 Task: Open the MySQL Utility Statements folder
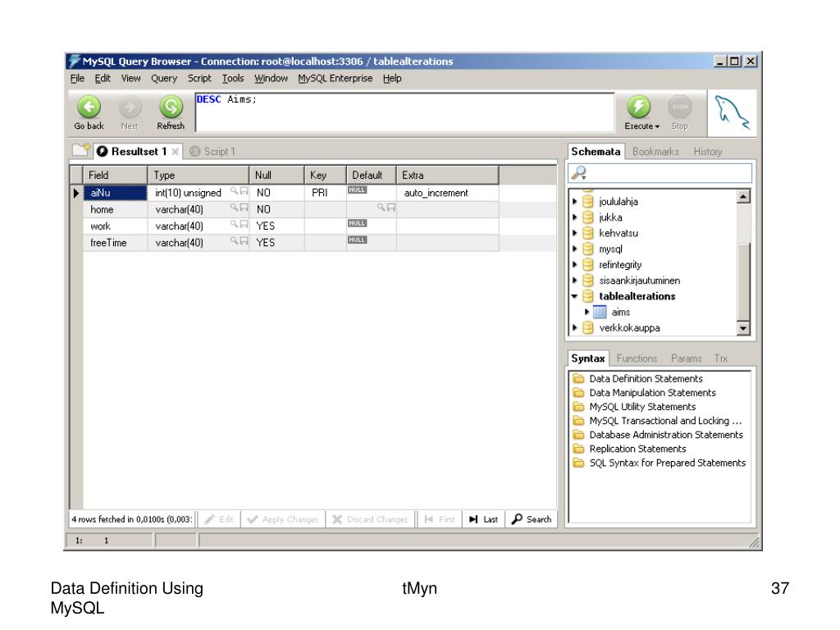coord(578,406)
